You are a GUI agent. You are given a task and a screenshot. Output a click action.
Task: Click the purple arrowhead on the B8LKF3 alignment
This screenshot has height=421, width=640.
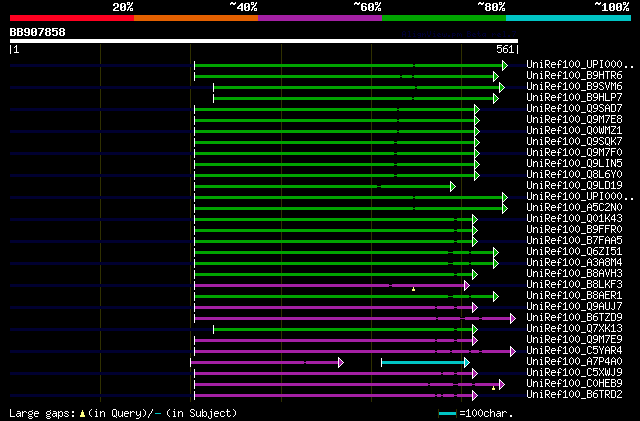pyautogui.click(x=467, y=286)
